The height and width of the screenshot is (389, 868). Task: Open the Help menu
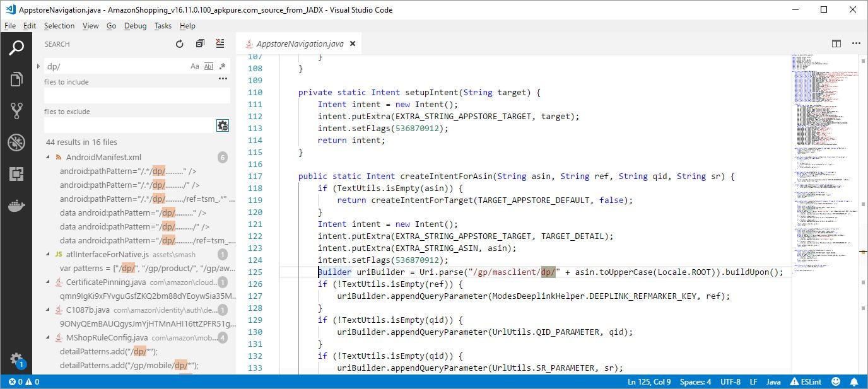pyautogui.click(x=187, y=26)
